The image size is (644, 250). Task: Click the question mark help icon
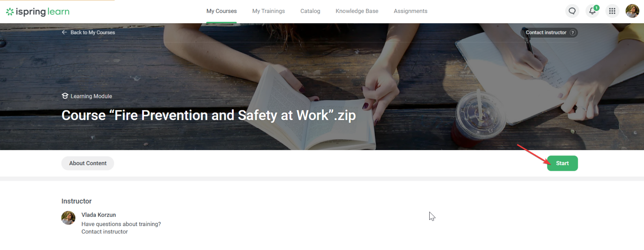tap(572, 32)
